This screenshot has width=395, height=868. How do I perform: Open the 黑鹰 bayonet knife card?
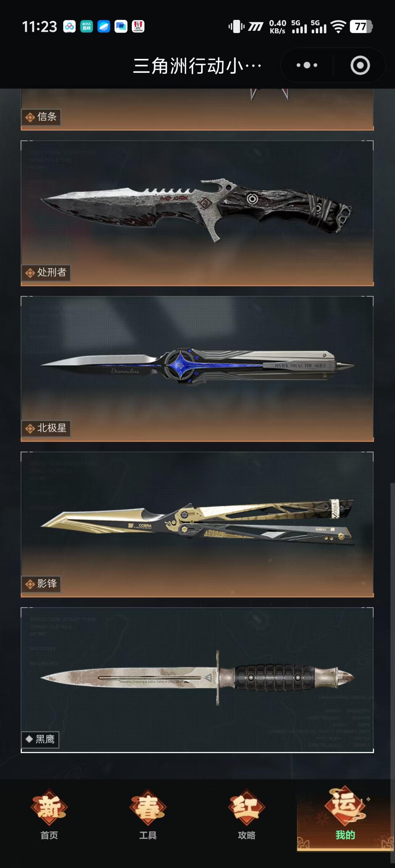point(197,680)
